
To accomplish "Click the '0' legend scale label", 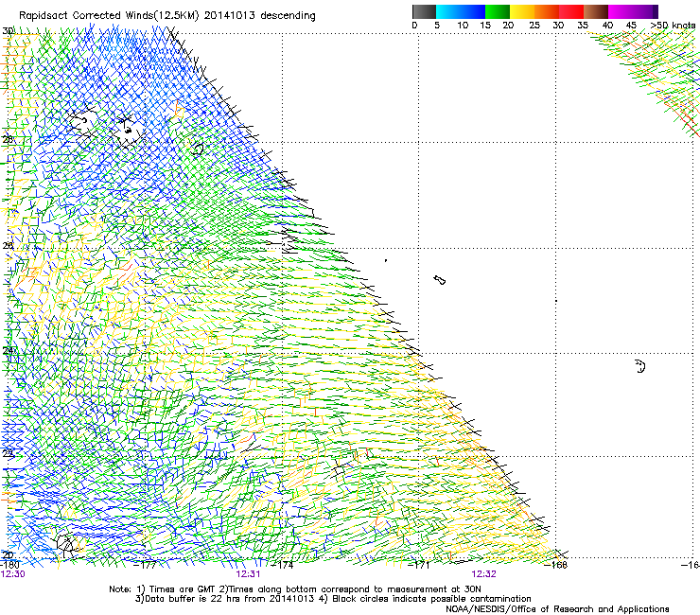I will tap(414, 26).
